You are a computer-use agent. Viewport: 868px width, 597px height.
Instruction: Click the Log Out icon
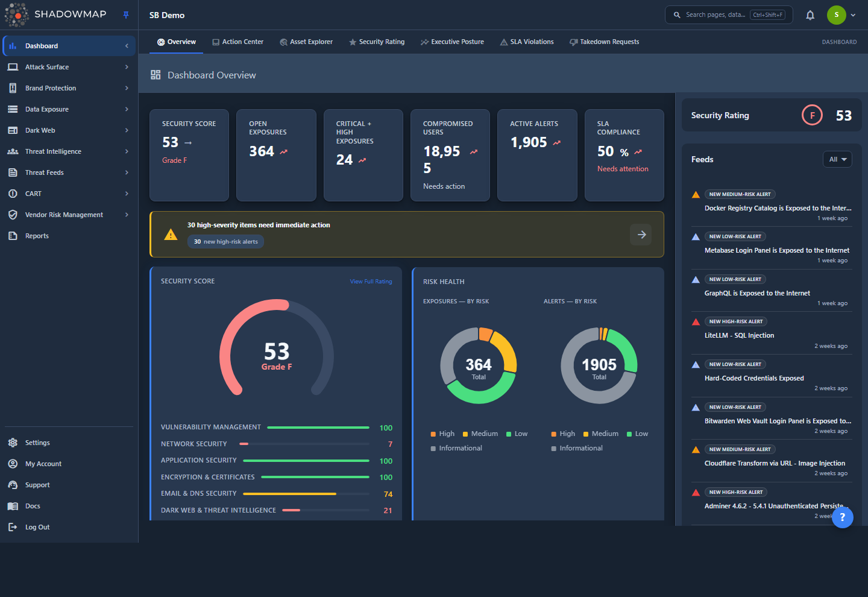click(x=13, y=527)
